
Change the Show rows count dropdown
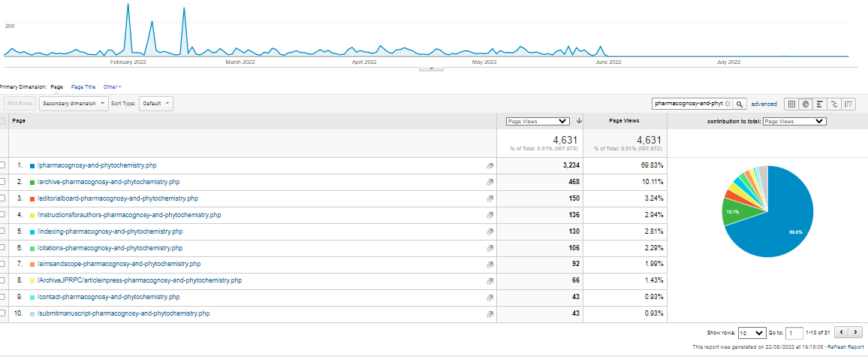click(x=751, y=332)
